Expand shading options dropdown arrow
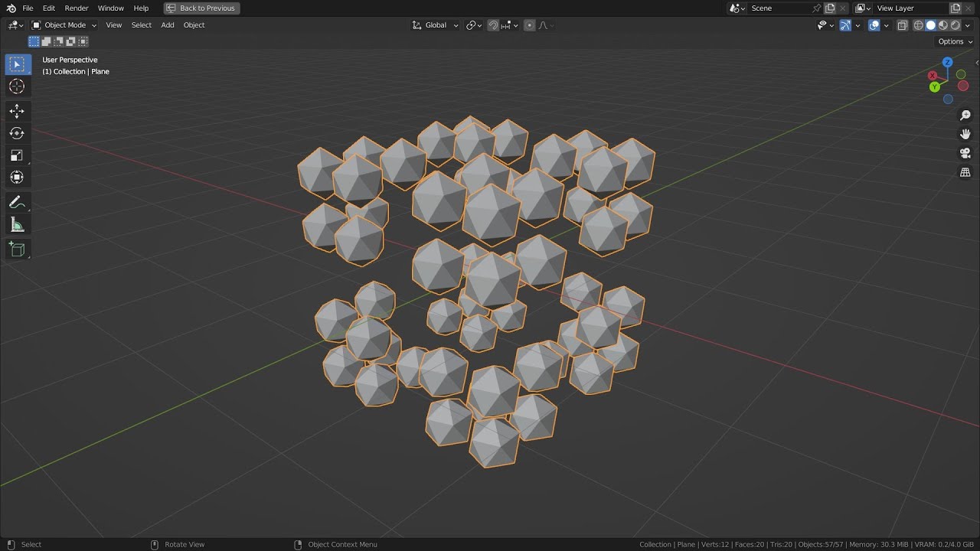The image size is (980, 551). 968,25
